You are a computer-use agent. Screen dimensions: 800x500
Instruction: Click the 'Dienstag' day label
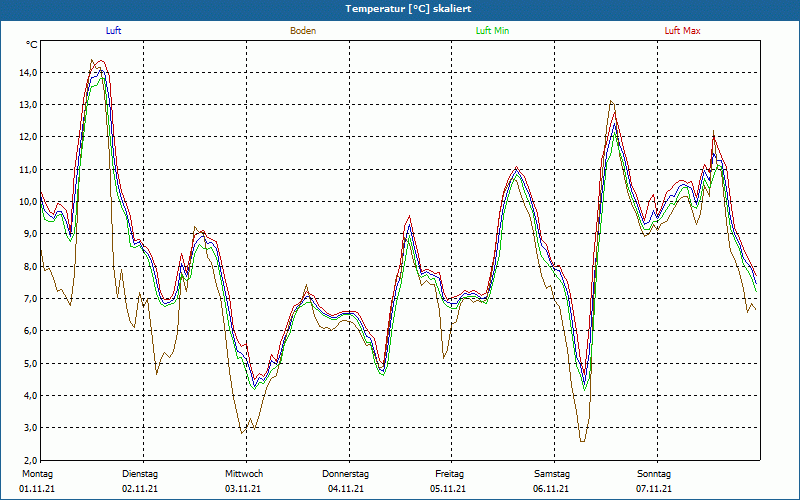pyautogui.click(x=140, y=474)
